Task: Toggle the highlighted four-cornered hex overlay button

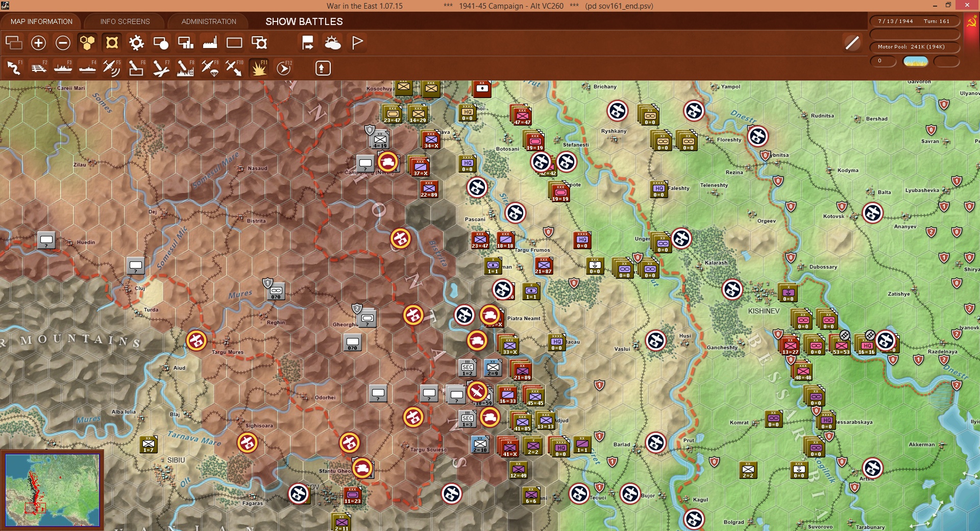Action: (112, 43)
